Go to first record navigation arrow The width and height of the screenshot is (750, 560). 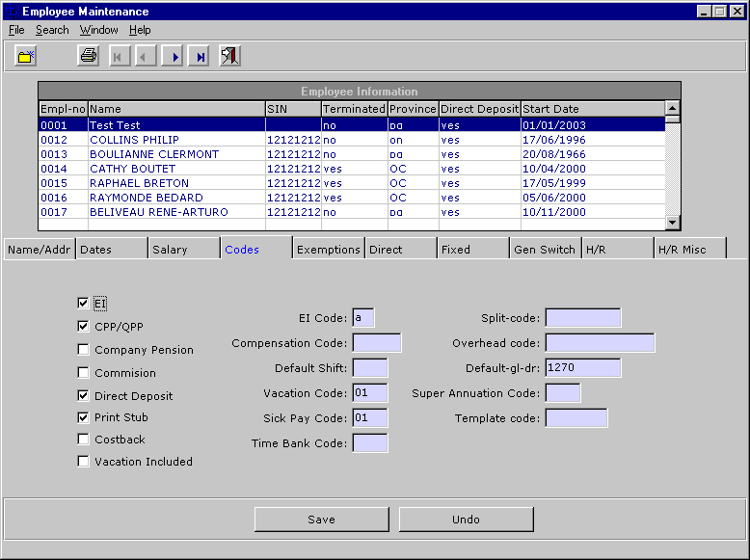pyautogui.click(x=120, y=57)
